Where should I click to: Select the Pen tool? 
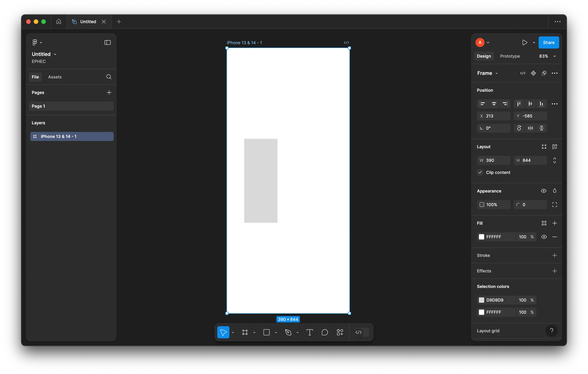[288, 332]
